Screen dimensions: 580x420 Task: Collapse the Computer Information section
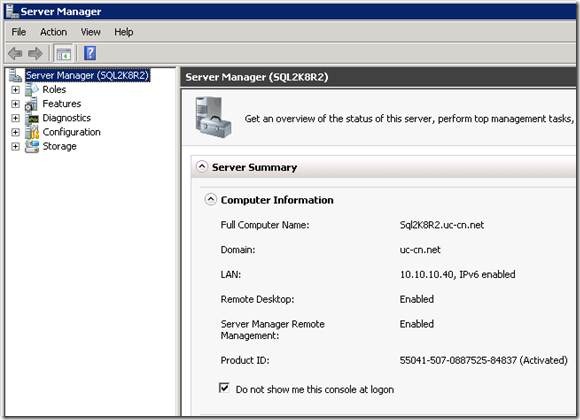pyautogui.click(x=210, y=199)
